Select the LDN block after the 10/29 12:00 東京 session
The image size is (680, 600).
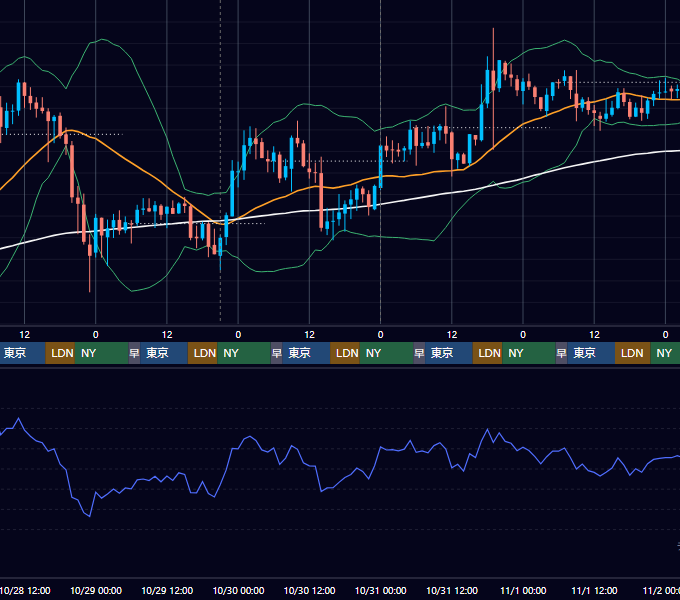203,353
